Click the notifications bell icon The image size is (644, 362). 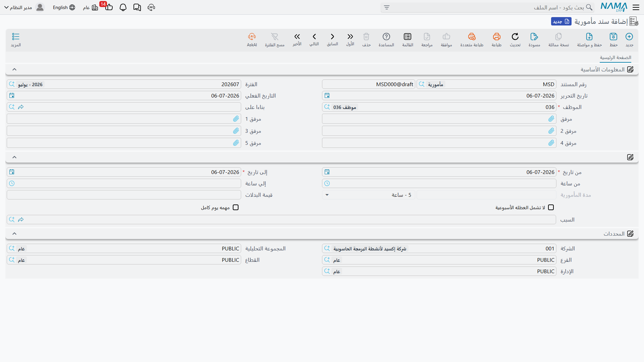tap(123, 7)
